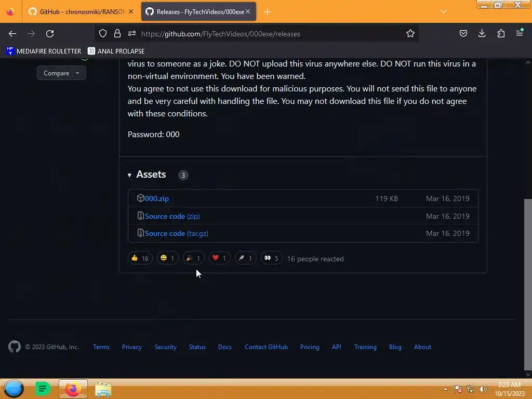This screenshot has height=399, width=532.
Task: Open the Privacy footer link
Action: [131, 347]
